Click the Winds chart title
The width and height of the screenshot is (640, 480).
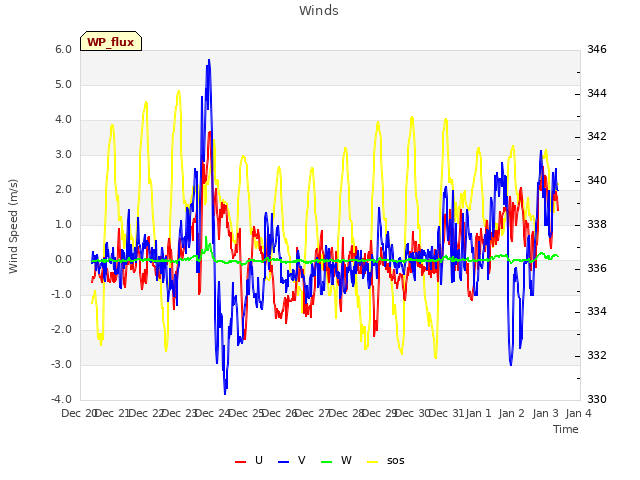319,11
